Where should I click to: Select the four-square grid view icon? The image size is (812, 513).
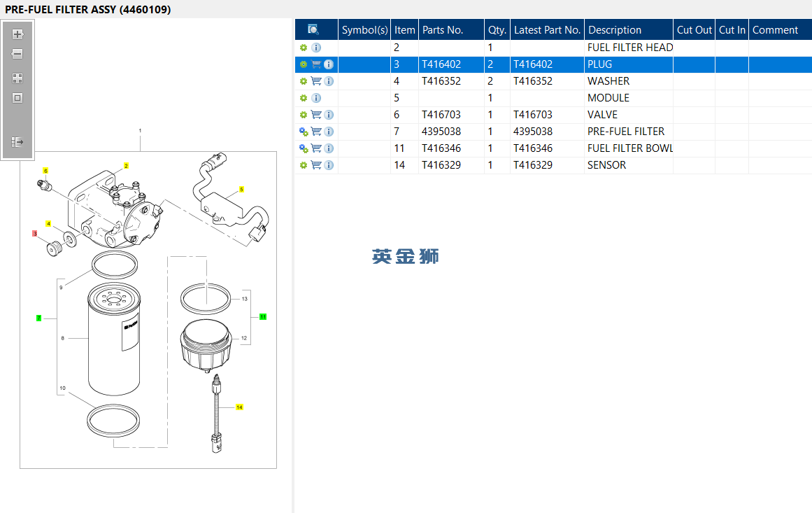click(17, 78)
